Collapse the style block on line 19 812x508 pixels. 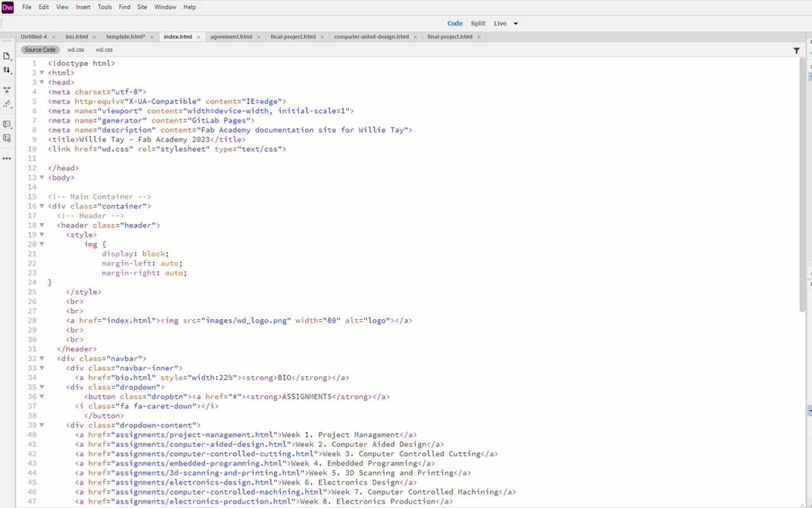click(x=42, y=235)
